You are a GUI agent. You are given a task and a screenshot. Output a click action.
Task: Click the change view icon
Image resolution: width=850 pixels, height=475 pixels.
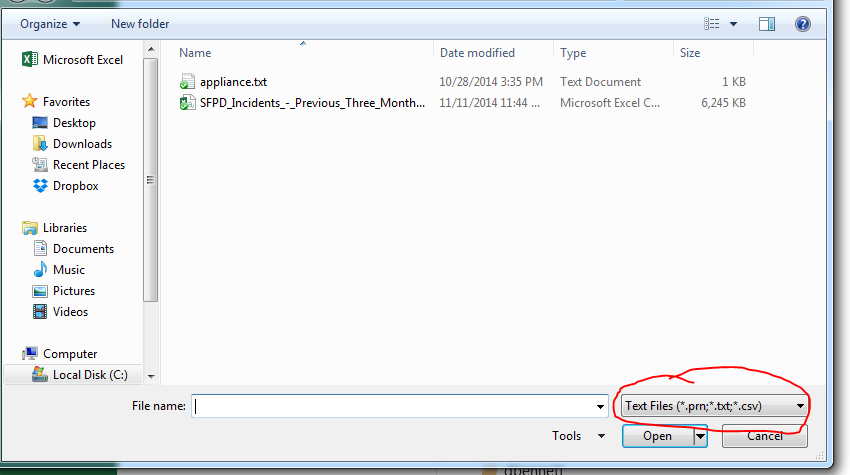(712, 24)
